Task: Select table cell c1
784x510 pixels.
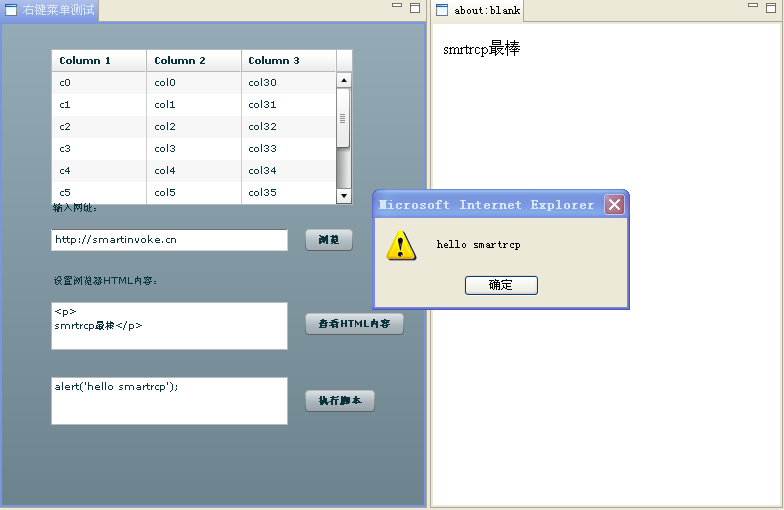Action: point(99,104)
